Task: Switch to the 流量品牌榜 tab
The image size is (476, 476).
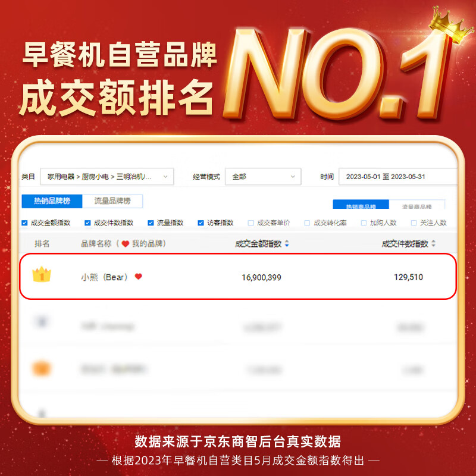Action: click(x=112, y=201)
